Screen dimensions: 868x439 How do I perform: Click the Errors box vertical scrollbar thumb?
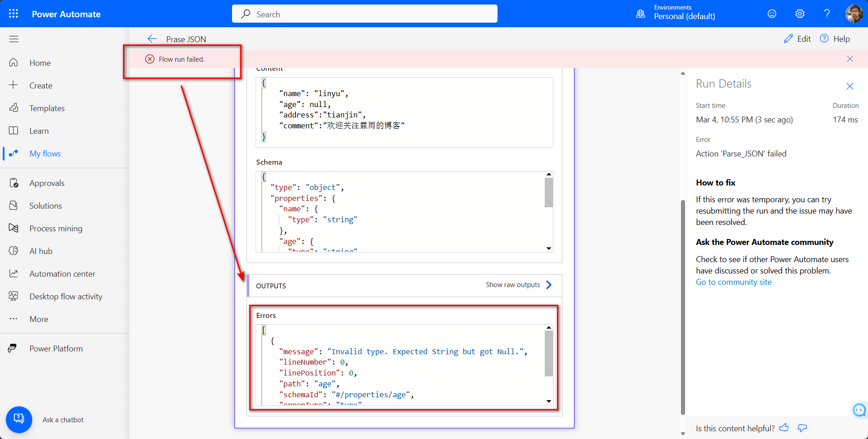coord(549,353)
